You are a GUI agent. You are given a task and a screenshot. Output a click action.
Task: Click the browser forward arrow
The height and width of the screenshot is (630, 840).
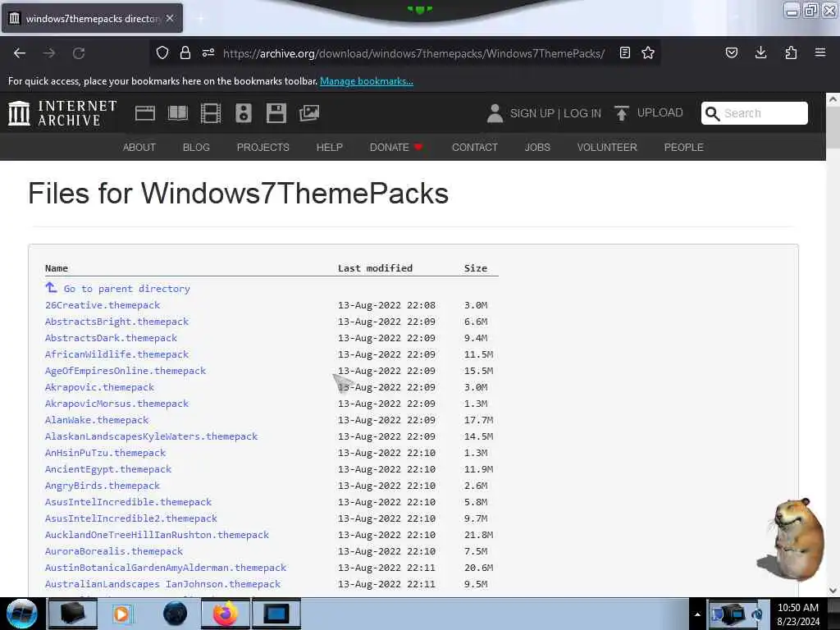[49, 53]
